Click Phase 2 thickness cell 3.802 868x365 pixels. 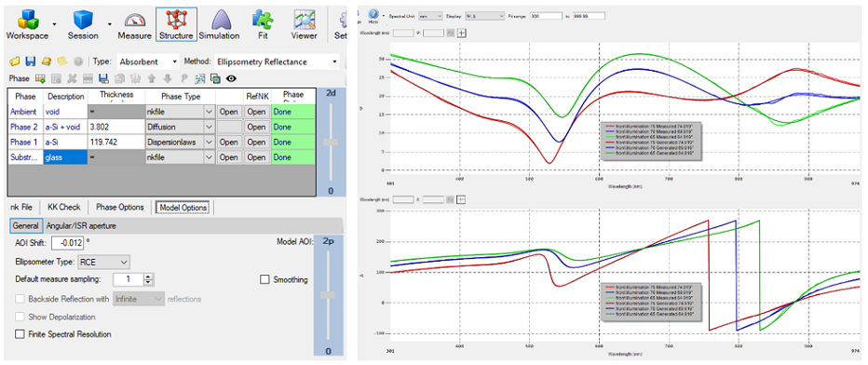click(115, 128)
